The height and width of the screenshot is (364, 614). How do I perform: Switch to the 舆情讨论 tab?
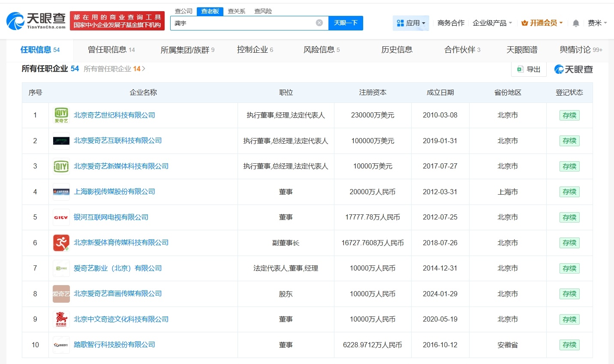point(575,50)
